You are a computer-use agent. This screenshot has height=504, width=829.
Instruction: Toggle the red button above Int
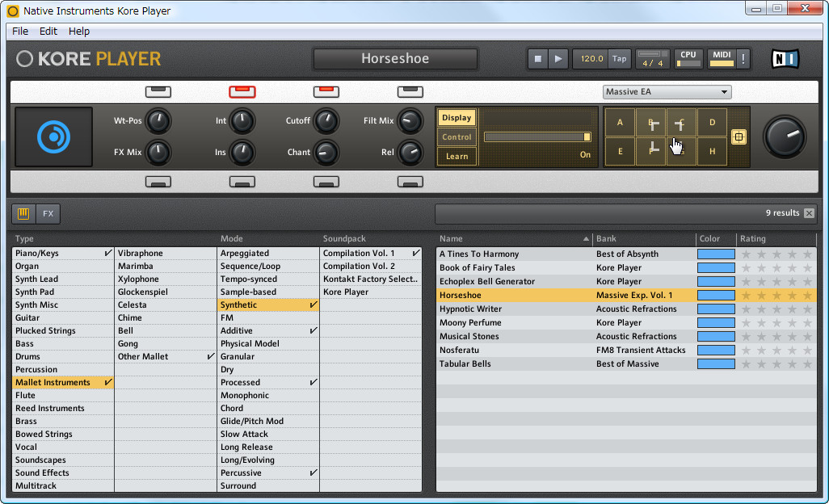[x=242, y=92]
